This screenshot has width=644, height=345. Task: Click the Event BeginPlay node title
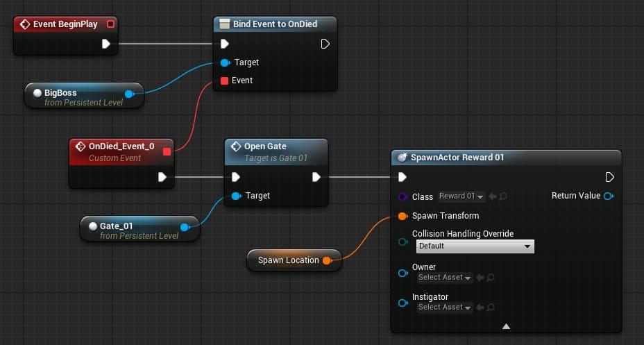point(65,24)
